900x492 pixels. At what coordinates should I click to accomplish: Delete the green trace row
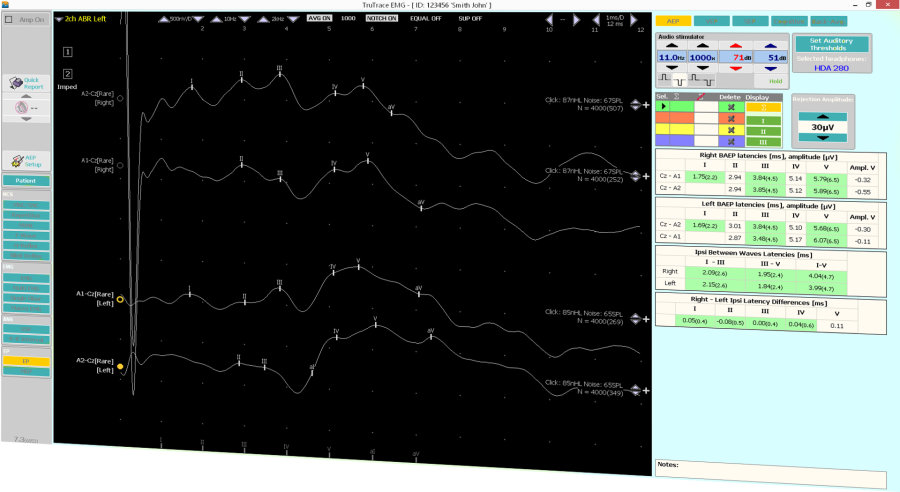[731, 107]
